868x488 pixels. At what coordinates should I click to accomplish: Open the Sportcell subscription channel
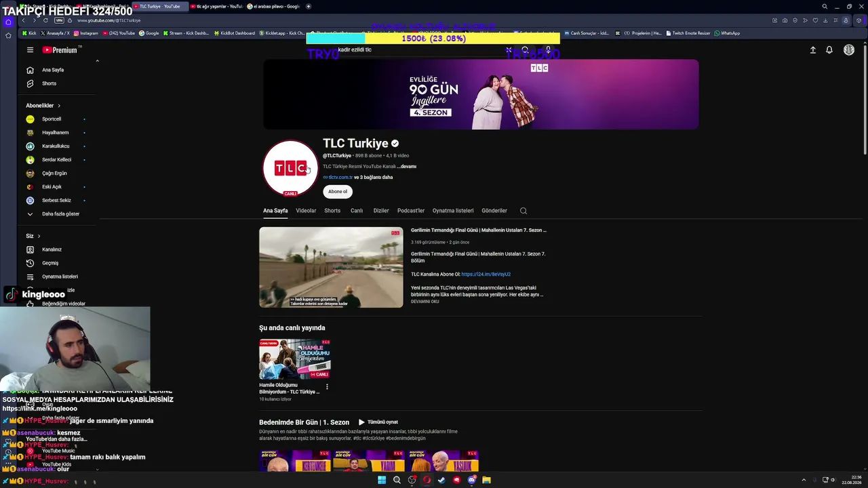pyautogui.click(x=52, y=119)
